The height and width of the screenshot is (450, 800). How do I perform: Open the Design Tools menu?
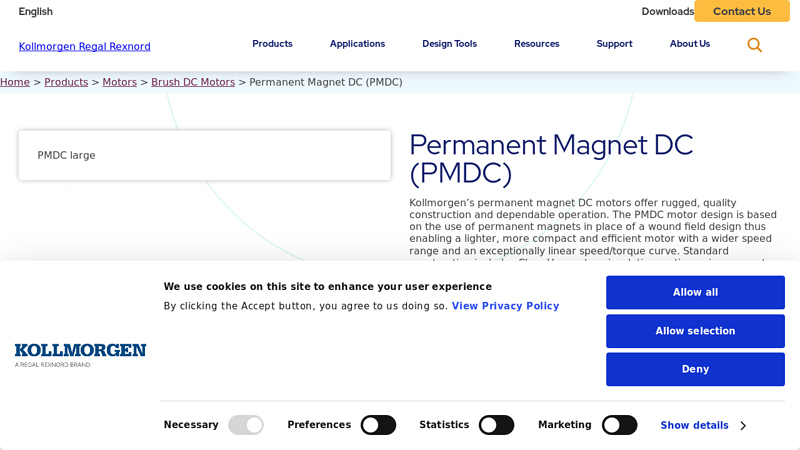449,44
